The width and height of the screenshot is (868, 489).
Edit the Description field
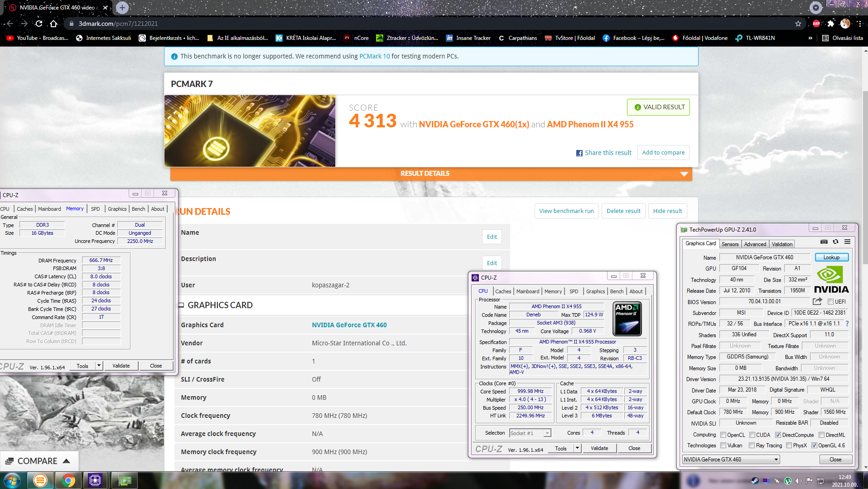(492, 263)
